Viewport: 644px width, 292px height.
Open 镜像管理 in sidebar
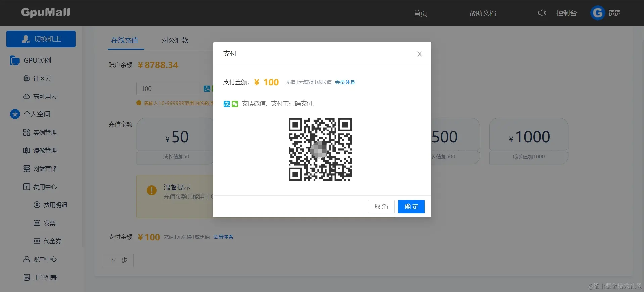[45, 151]
